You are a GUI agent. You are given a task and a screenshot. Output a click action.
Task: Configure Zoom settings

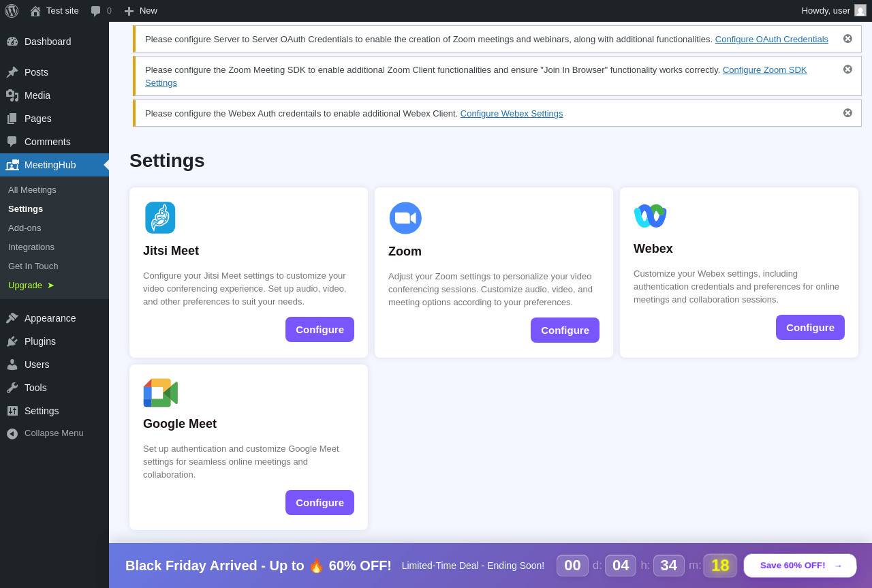565,330
